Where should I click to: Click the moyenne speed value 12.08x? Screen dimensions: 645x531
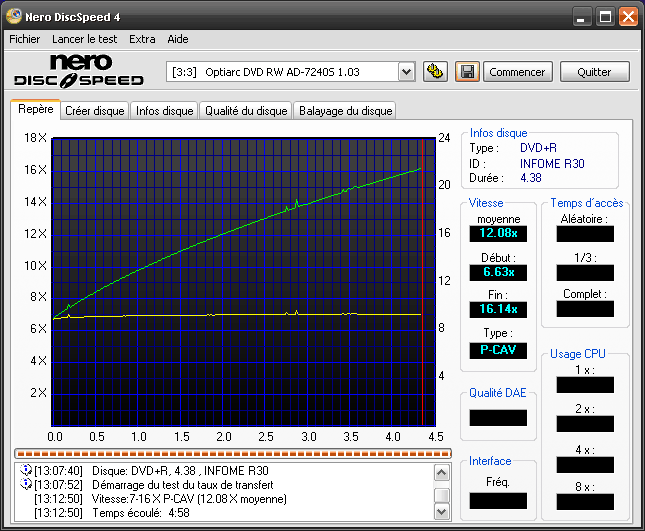(x=498, y=233)
